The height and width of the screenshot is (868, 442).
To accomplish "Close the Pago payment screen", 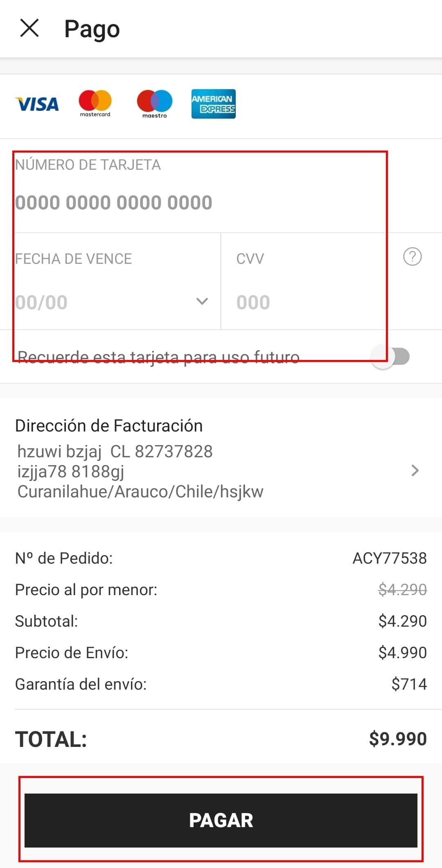I will pyautogui.click(x=29, y=28).
